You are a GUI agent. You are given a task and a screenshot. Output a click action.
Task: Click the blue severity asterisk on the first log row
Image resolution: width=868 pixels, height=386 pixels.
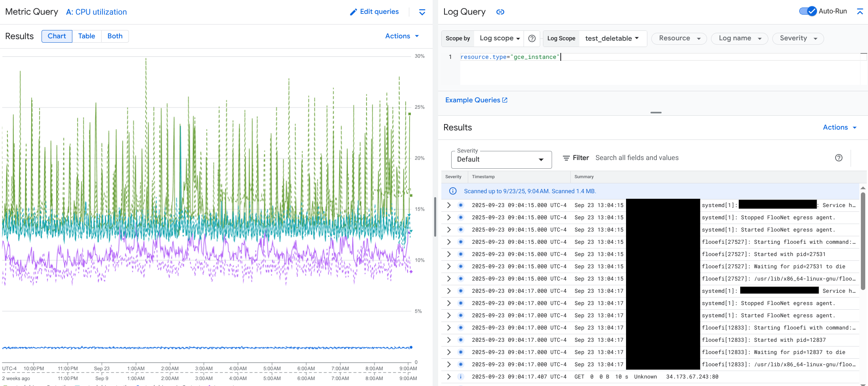click(460, 205)
